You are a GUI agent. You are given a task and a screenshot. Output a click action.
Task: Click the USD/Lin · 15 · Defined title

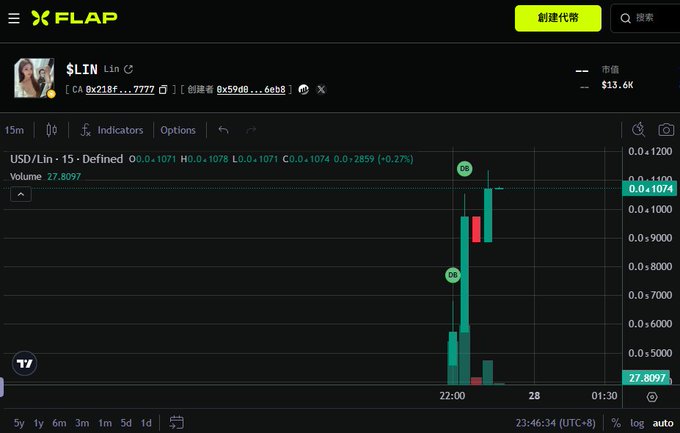pos(66,159)
